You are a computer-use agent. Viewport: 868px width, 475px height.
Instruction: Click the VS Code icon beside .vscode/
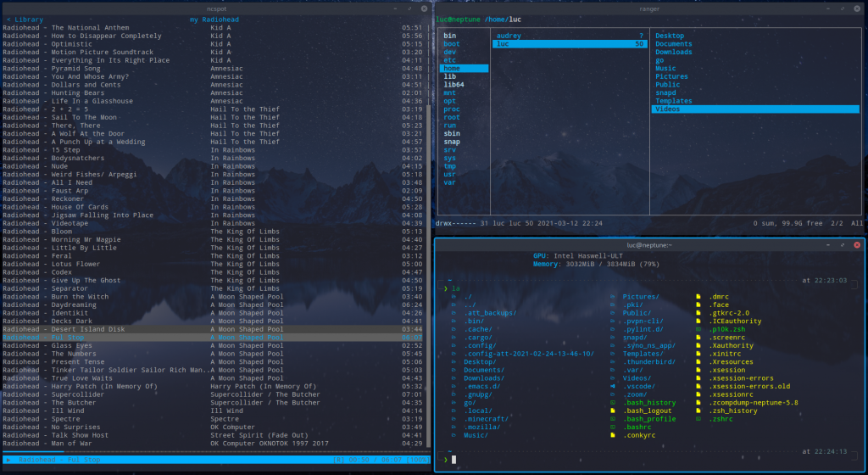(x=613, y=387)
